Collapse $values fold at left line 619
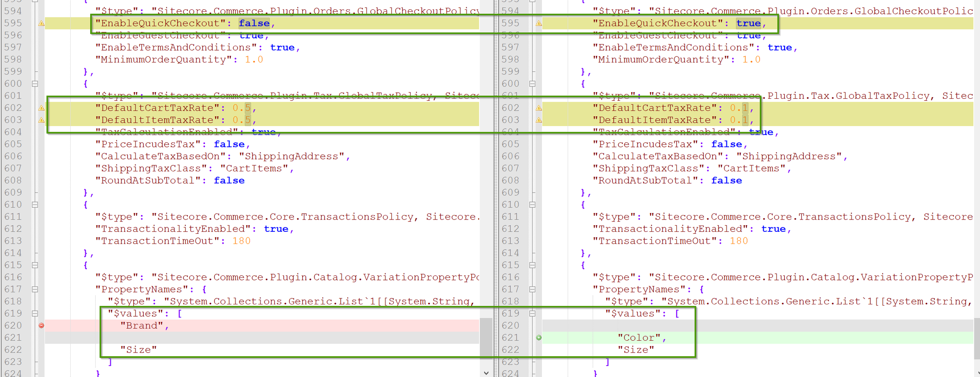The image size is (980, 377). click(35, 314)
